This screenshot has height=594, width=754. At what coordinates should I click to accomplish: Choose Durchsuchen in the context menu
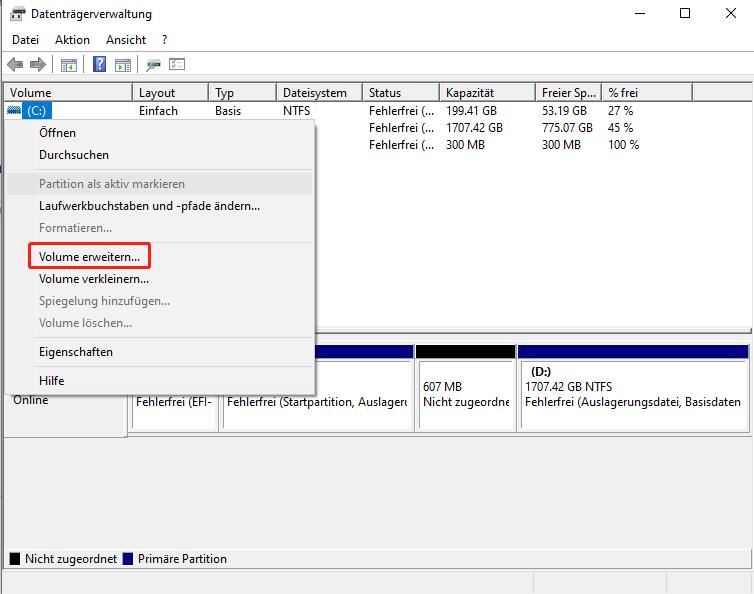point(160,155)
